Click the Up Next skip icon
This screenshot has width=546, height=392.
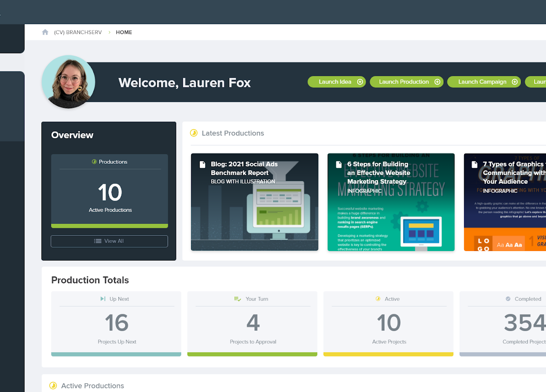point(103,299)
